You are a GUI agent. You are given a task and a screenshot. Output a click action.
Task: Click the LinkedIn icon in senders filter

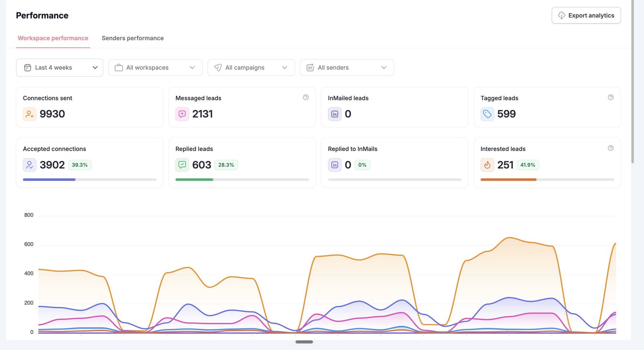click(x=310, y=68)
